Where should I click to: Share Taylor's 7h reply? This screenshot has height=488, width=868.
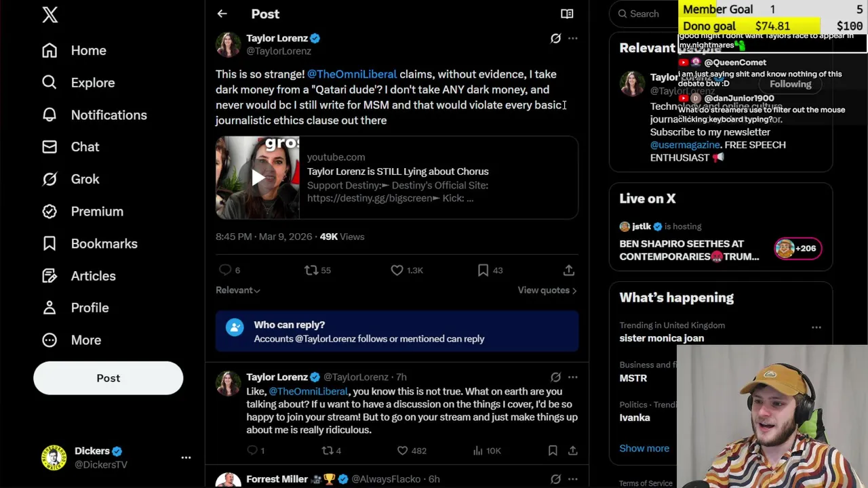[x=573, y=450]
